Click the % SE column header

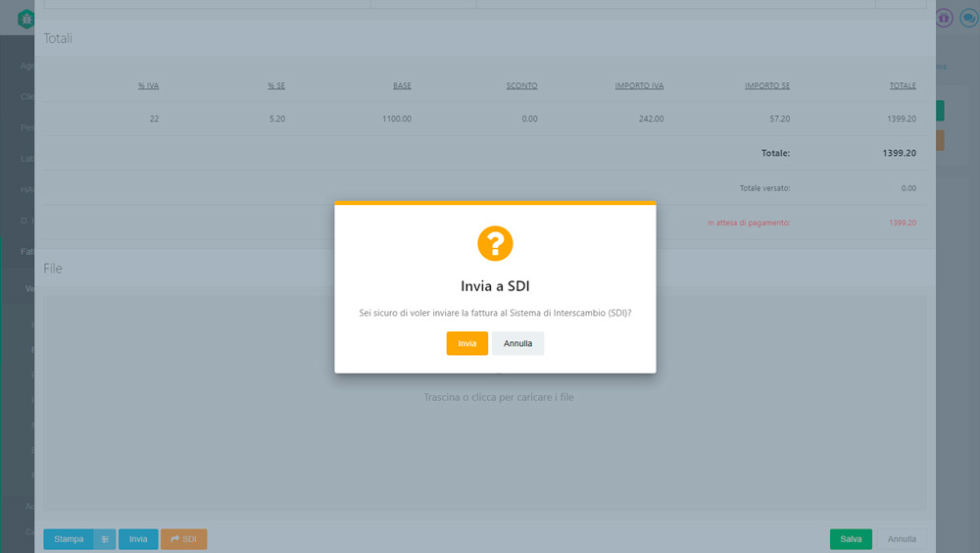(276, 86)
